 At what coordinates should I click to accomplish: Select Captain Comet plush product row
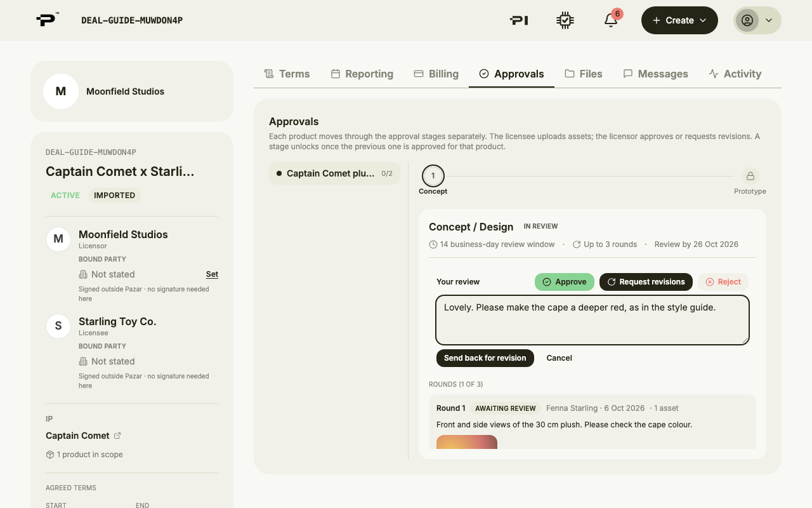click(334, 173)
